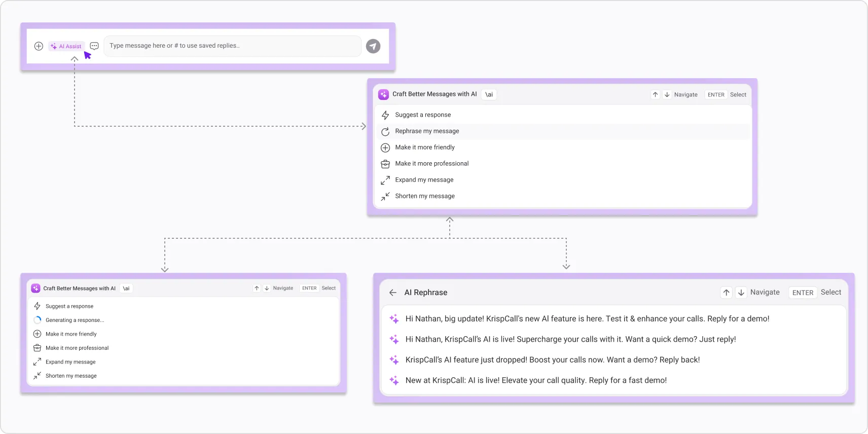Click the rephrase circular arrow icon
Viewport: 868px width, 434px height.
point(385,131)
